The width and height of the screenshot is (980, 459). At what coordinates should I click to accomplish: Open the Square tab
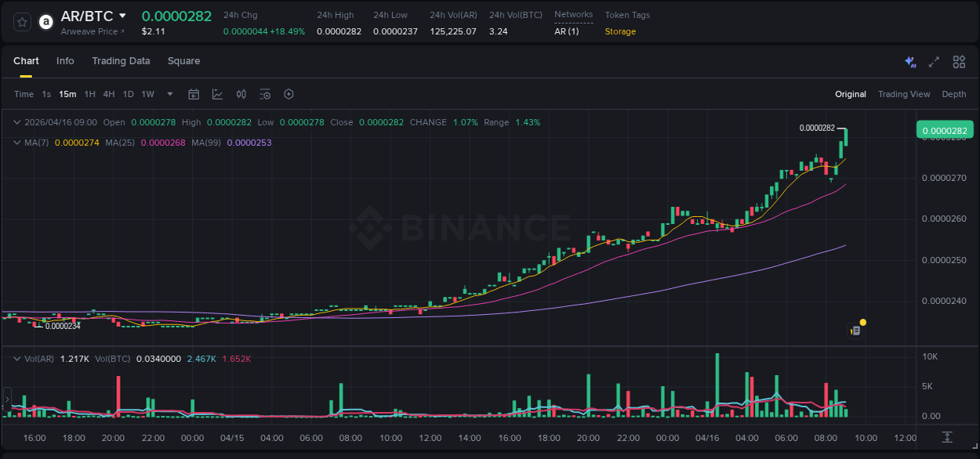coord(183,61)
